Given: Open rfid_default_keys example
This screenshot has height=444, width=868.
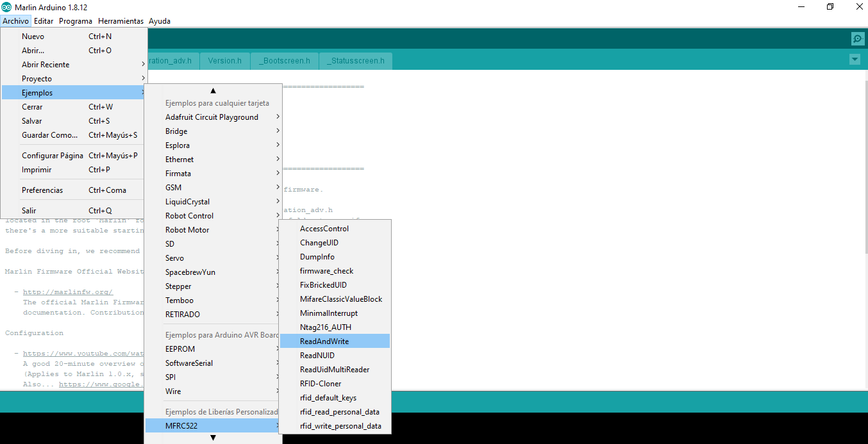Looking at the screenshot, I should [335, 398].
